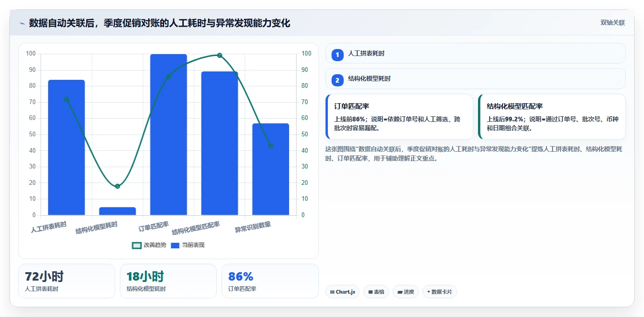Toggle the 当前表现 legend item
The width and height of the screenshot is (644, 317).
187,245
